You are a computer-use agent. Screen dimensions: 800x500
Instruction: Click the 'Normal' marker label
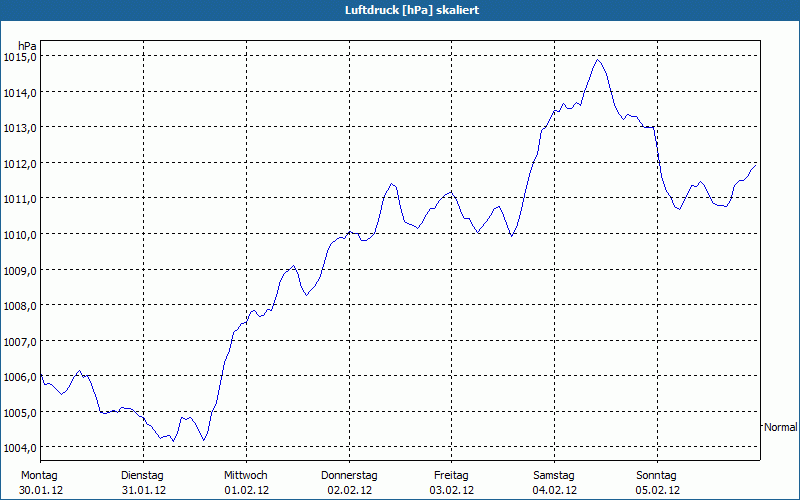[x=781, y=427]
